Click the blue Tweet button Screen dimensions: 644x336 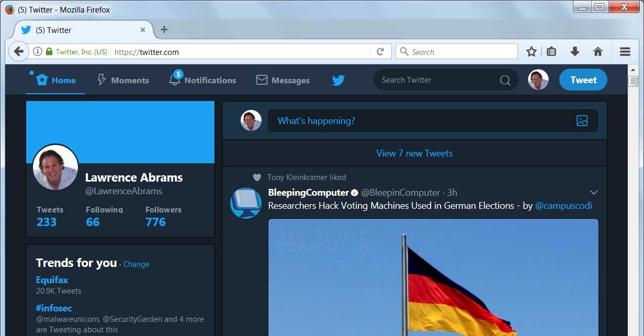point(583,80)
